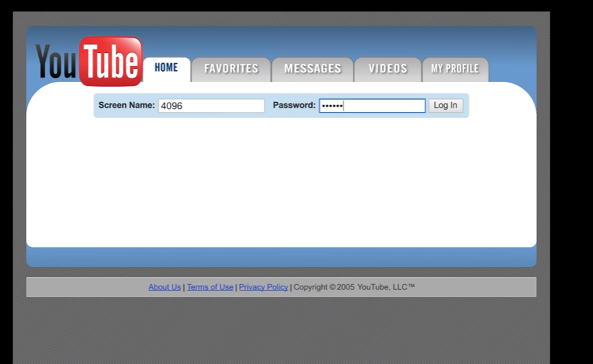Switch to the Favorites tab
This screenshot has width=593, height=364.
(231, 69)
